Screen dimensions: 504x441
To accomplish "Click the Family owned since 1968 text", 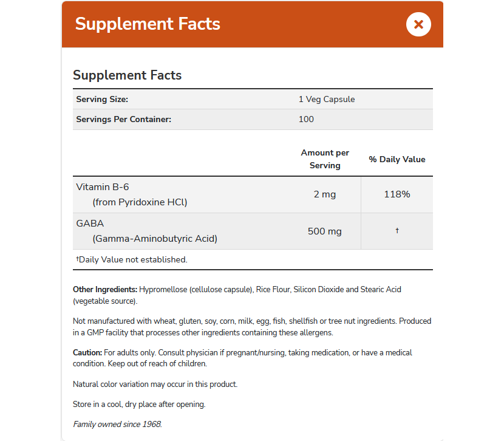I will [x=117, y=424].
